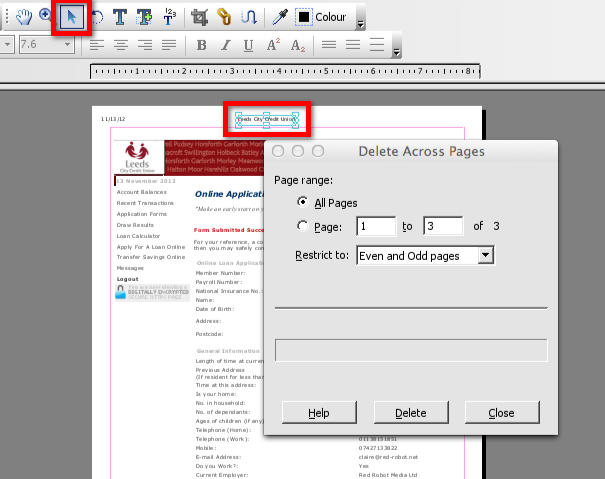Screen dimensions: 605x479
Task: Choose the Text tool
Action: [x=119, y=17]
